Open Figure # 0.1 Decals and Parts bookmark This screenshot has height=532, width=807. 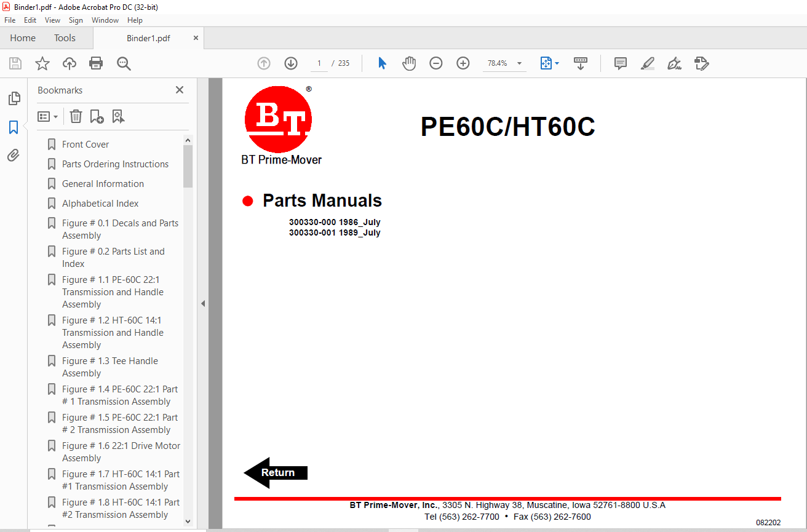coord(120,229)
